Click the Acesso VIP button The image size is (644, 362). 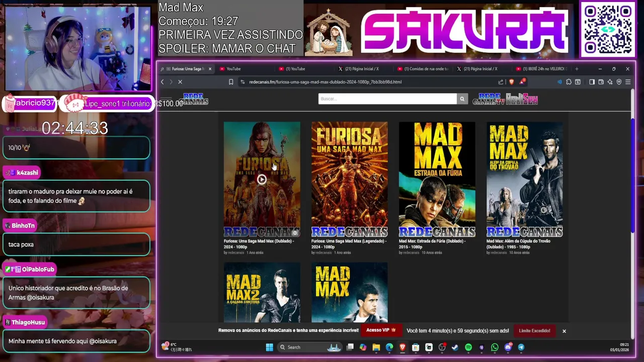(x=381, y=330)
